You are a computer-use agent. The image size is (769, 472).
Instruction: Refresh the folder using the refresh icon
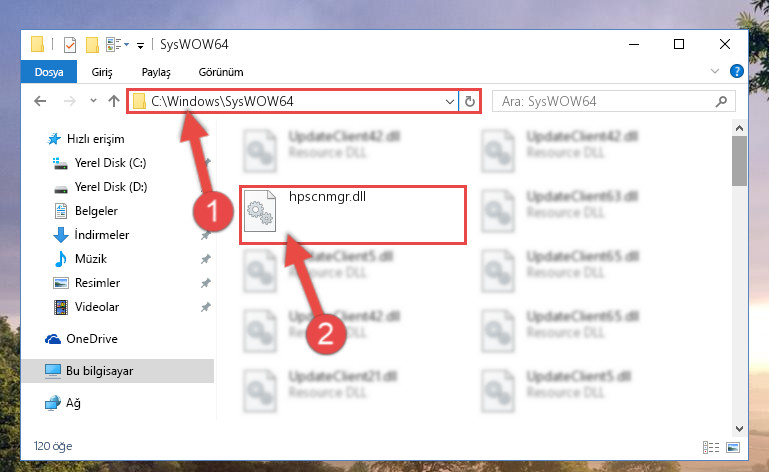tap(469, 102)
